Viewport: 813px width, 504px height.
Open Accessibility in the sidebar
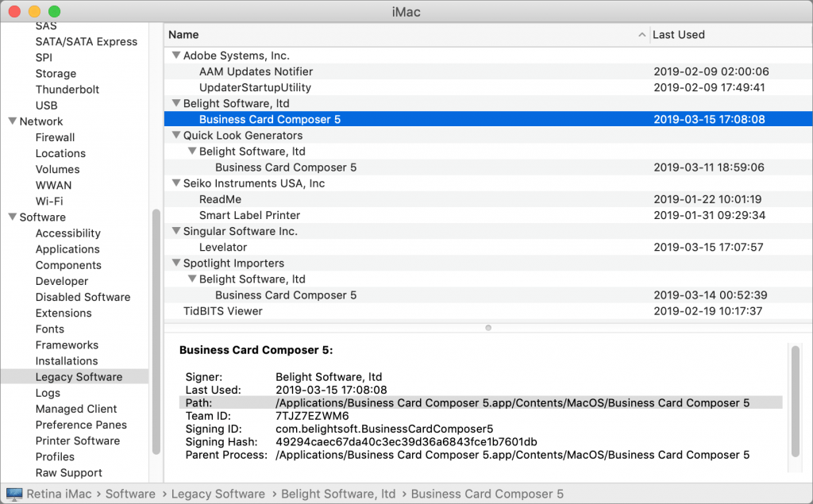coord(68,233)
